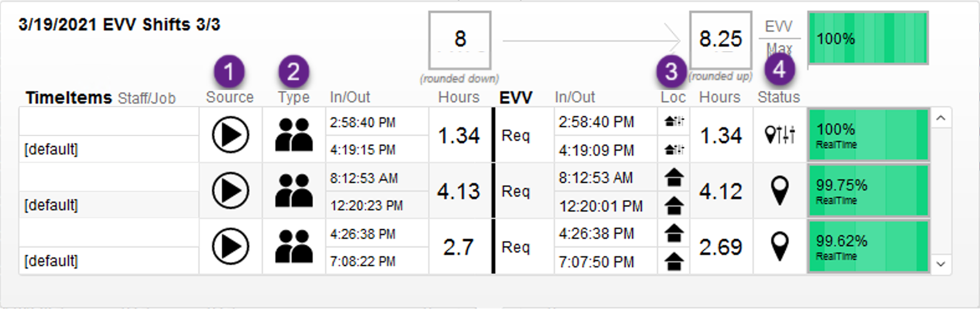This screenshot has width=980, height=309.
Task: Click the Type column header
Action: pos(293,97)
